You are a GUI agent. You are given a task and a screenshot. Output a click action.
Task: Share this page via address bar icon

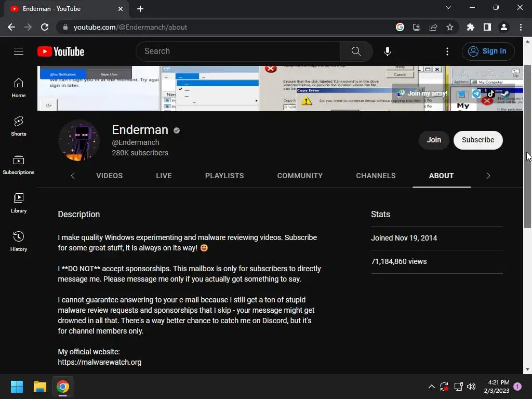click(433, 27)
